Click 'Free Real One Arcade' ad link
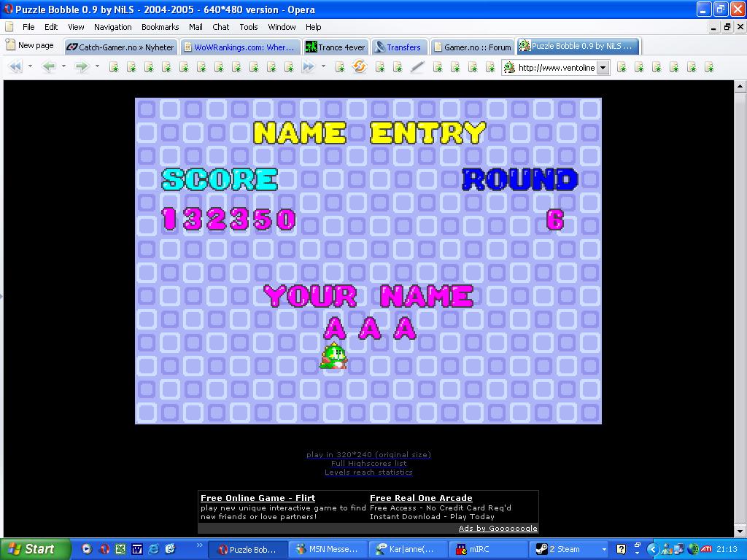Screen dimensions: 747x560 pos(421,498)
